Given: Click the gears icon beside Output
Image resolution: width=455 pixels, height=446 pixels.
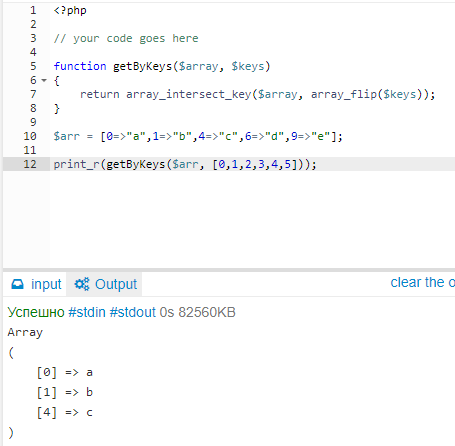Looking at the screenshot, I should tap(82, 284).
